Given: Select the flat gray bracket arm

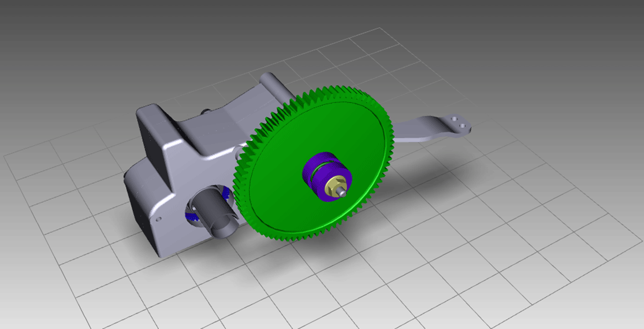Looking at the screenshot, I should [427, 130].
